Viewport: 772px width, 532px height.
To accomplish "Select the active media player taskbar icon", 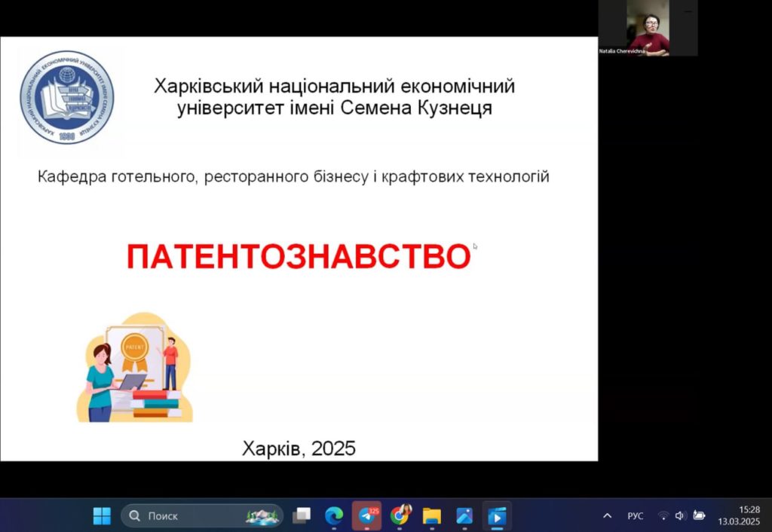I will 497,515.
